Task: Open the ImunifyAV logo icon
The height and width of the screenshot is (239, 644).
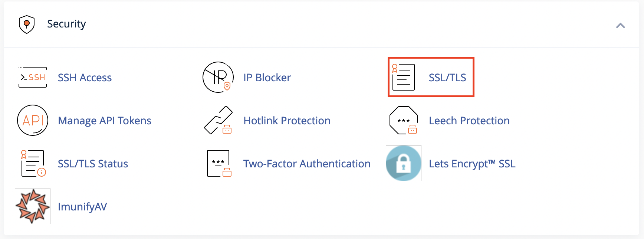Action: coord(33,206)
